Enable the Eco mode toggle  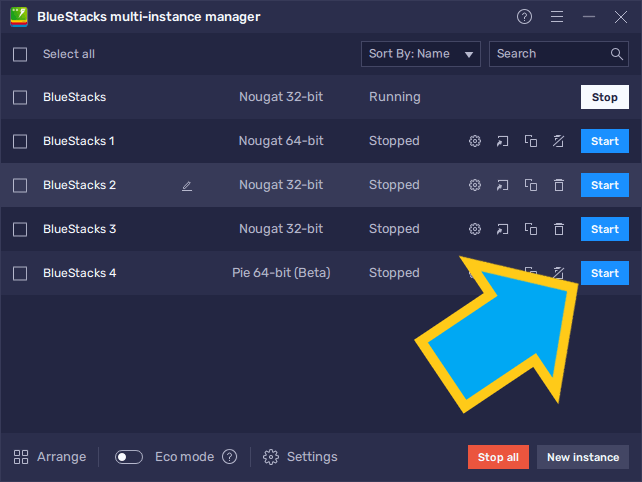click(x=129, y=457)
